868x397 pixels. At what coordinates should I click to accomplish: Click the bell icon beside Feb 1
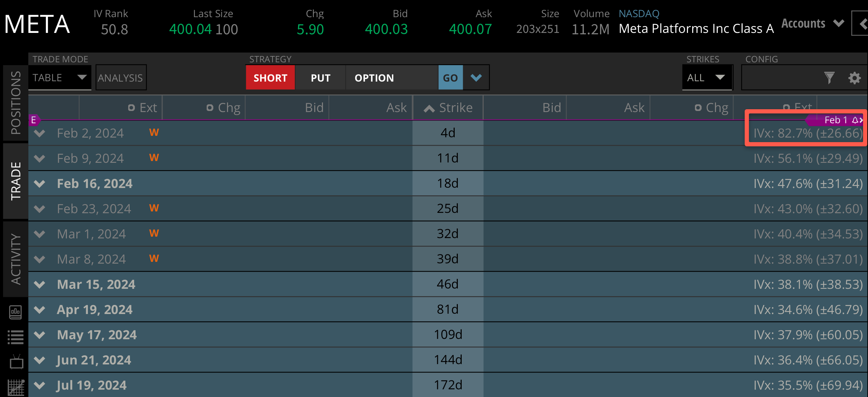[855, 120]
